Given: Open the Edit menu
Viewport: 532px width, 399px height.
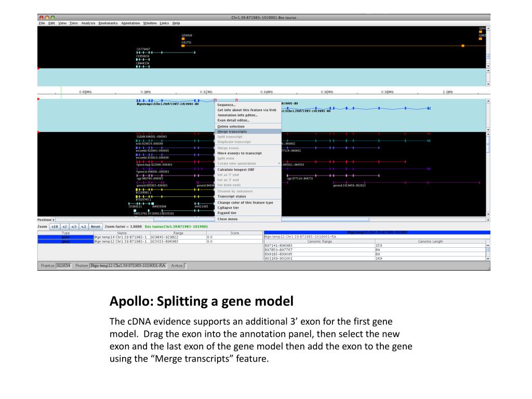Looking at the screenshot, I should [51, 23].
